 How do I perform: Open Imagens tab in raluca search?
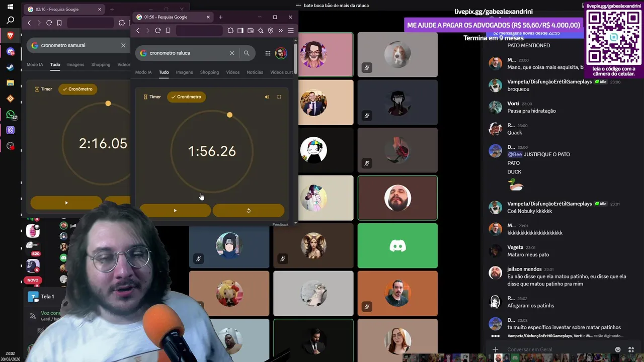pos(184,72)
